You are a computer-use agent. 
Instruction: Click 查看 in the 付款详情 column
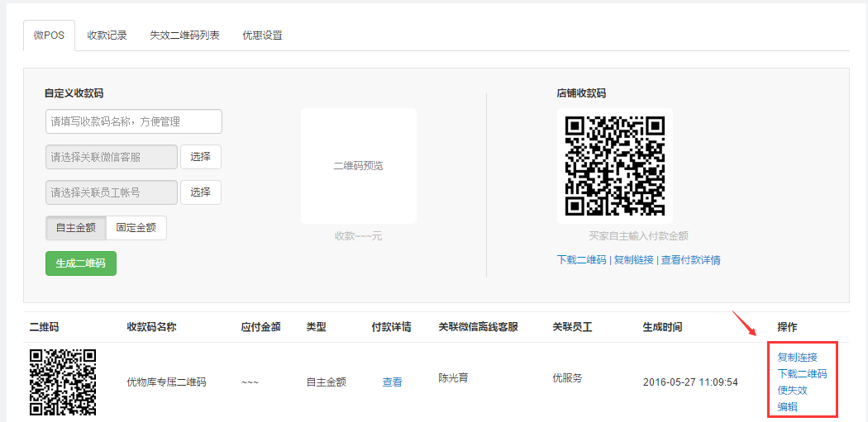coord(392,382)
